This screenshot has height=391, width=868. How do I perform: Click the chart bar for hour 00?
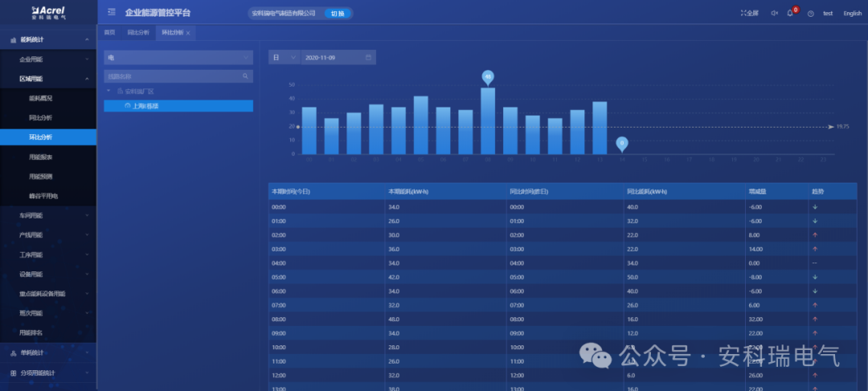pyautogui.click(x=309, y=131)
